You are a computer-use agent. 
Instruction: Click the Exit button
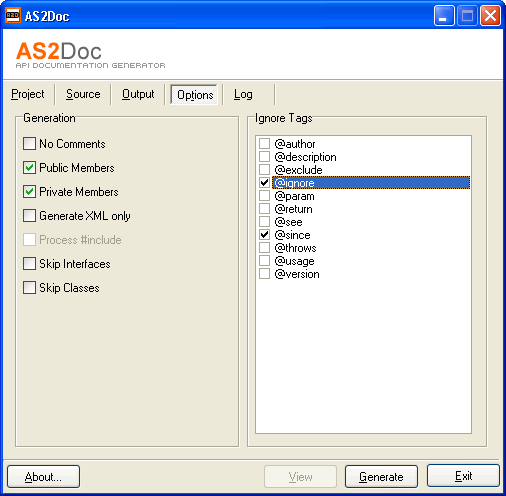(x=463, y=476)
